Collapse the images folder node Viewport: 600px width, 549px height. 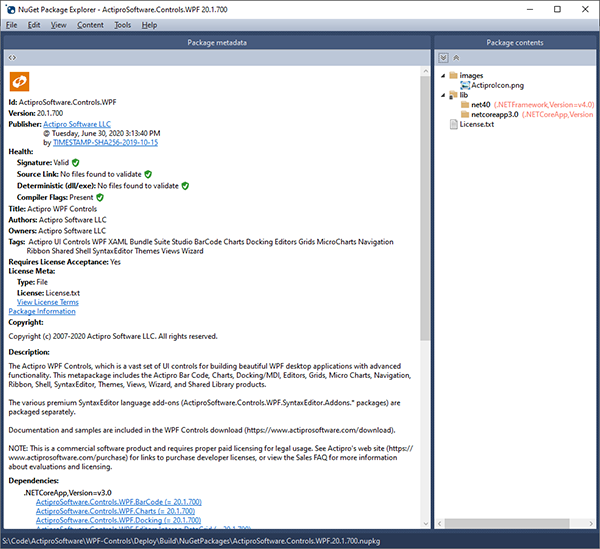443,75
